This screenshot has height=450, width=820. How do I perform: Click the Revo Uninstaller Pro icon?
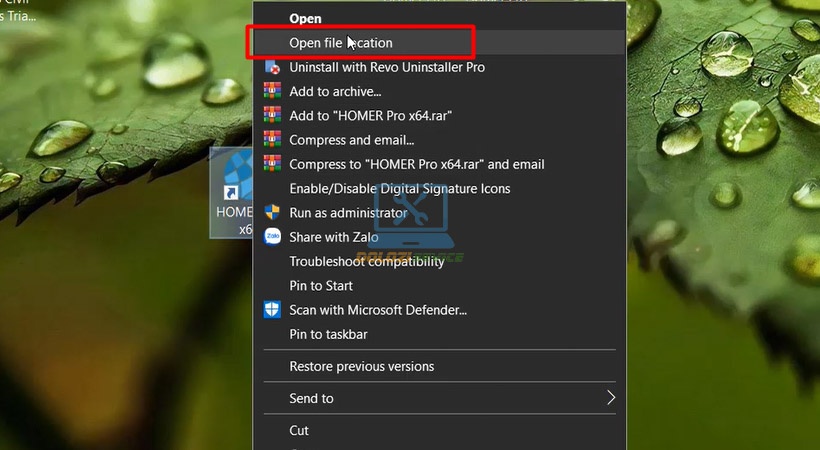(272, 67)
